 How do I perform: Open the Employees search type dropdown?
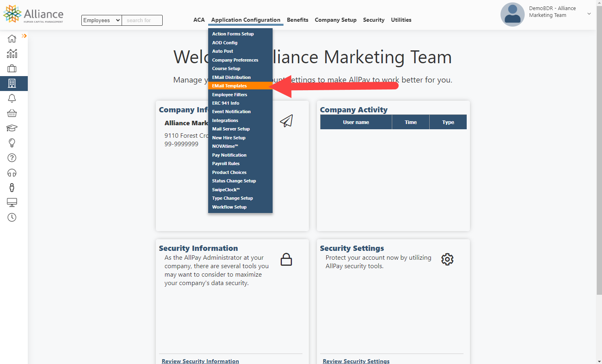tap(101, 20)
